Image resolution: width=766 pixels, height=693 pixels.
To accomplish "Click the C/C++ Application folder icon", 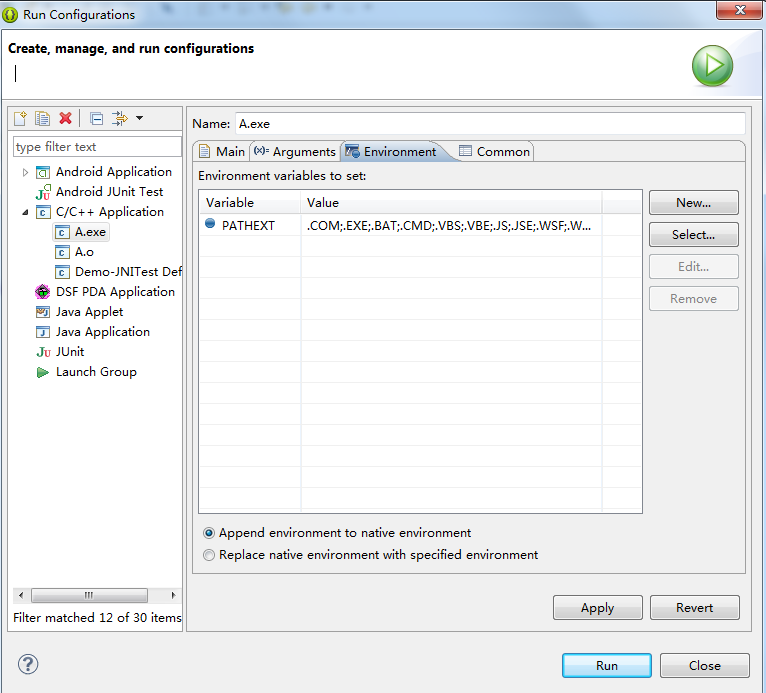I will click(x=43, y=212).
